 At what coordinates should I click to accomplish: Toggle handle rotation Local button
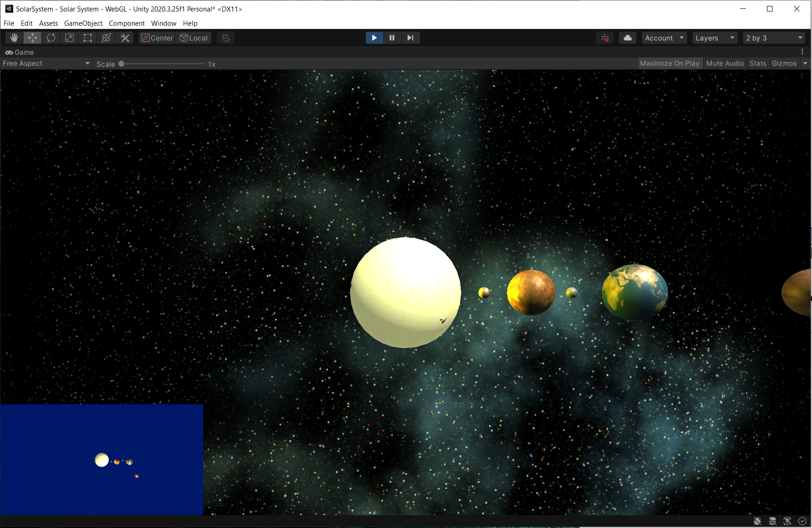193,38
